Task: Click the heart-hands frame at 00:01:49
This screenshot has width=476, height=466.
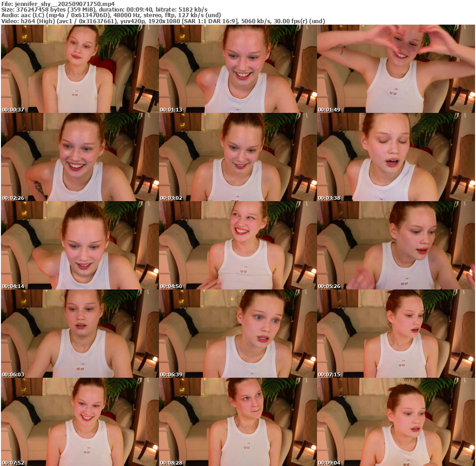Action: coord(396,69)
